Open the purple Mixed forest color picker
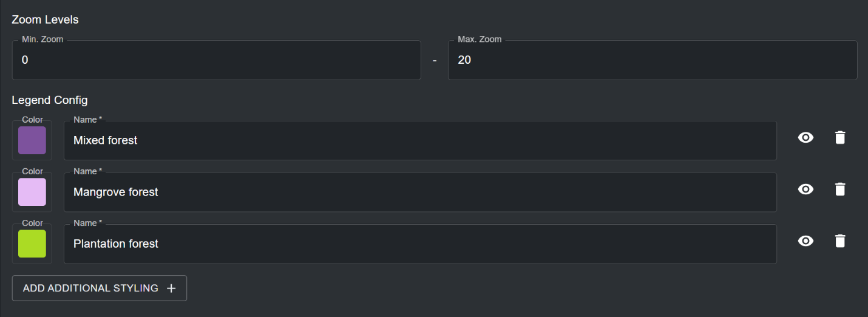The height and width of the screenshot is (317, 868). (32, 140)
